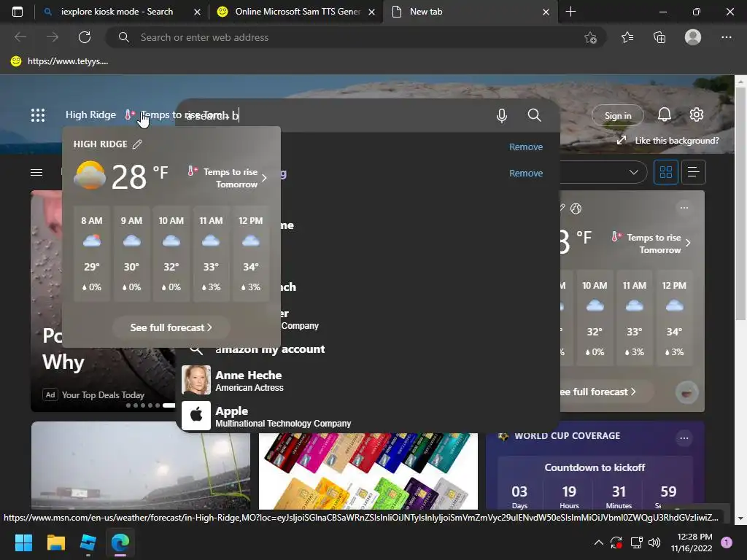Click the search magnifier in search box
Screen dimensions: 747x560
535,115
